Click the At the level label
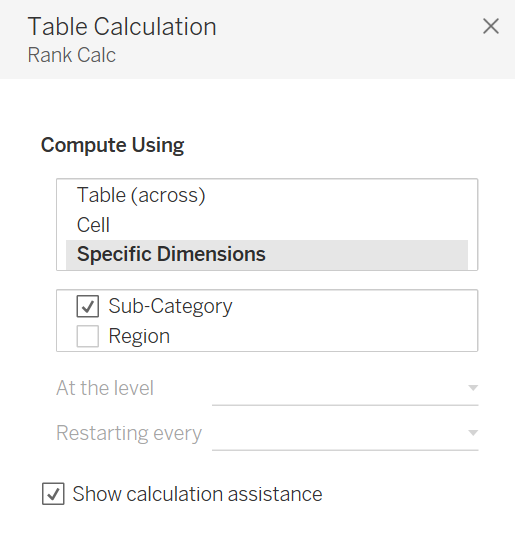Screen dimensions: 515x548 (105, 388)
